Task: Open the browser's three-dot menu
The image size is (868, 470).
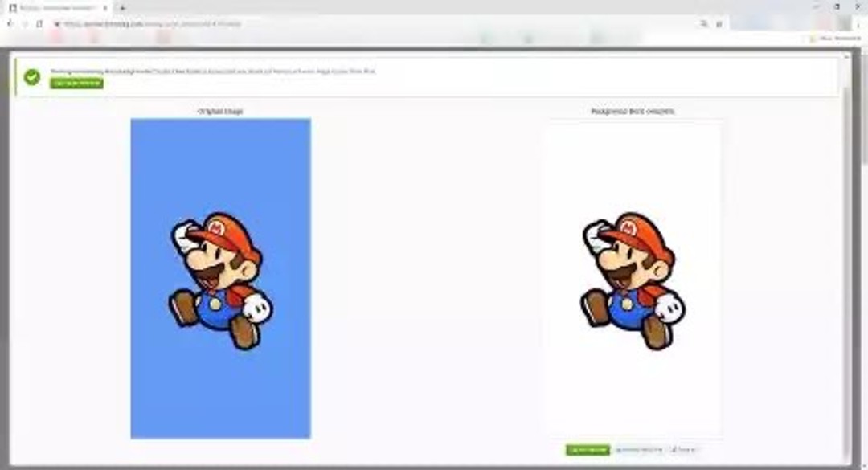Action: [859, 24]
